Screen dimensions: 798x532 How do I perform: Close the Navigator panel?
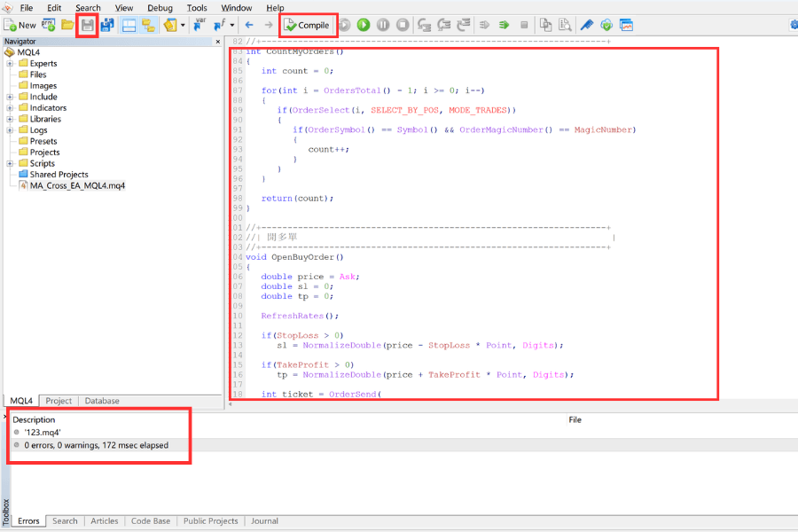pyautogui.click(x=218, y=42)
